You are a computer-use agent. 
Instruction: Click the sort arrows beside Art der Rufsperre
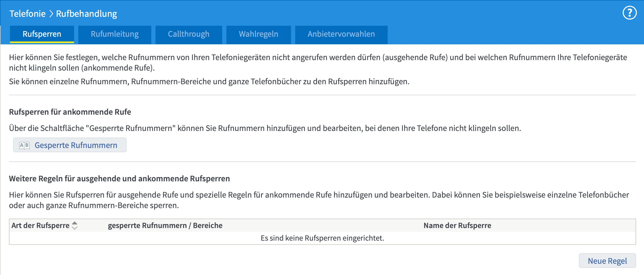pos(75,225)
